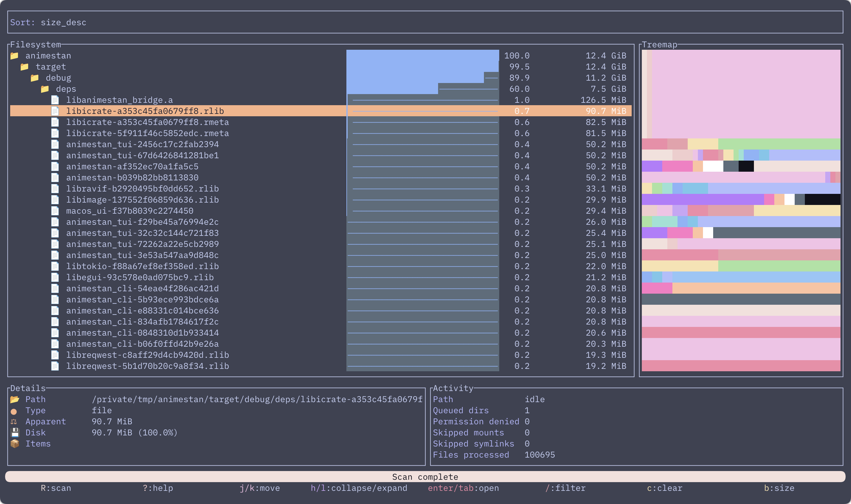Viewport: 851px width, 504px height.
Task: Click file icon of libreqwest-5b1d70b20c9a8f34.rlib
Action: pos(55,366)
